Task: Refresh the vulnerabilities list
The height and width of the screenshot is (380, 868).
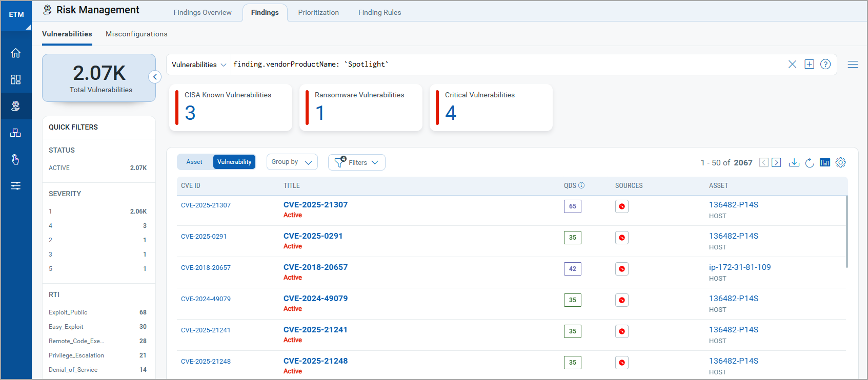Action: (809, 162)
